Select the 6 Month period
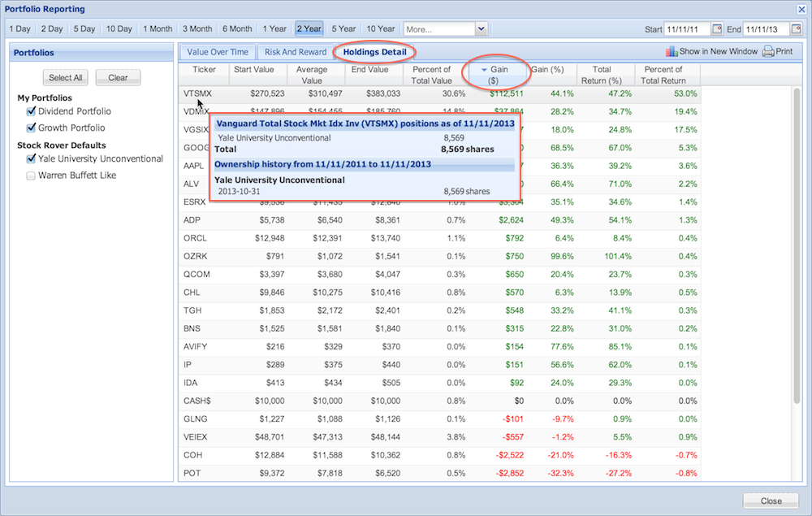 [x=237, y=29]
